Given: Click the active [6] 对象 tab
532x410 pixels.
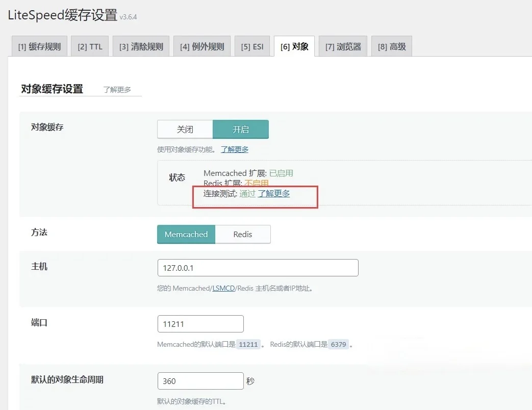Looking at the screenshot, I should [294, 46].
